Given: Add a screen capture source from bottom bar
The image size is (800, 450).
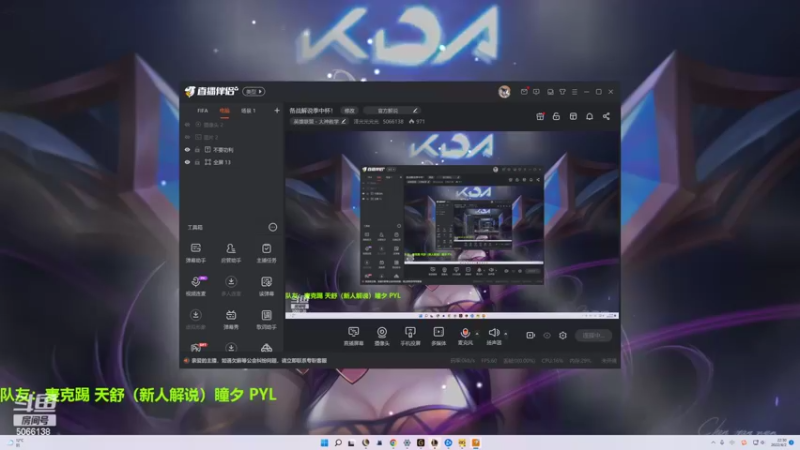Looking at the screenshot, I should pos(353,336).
